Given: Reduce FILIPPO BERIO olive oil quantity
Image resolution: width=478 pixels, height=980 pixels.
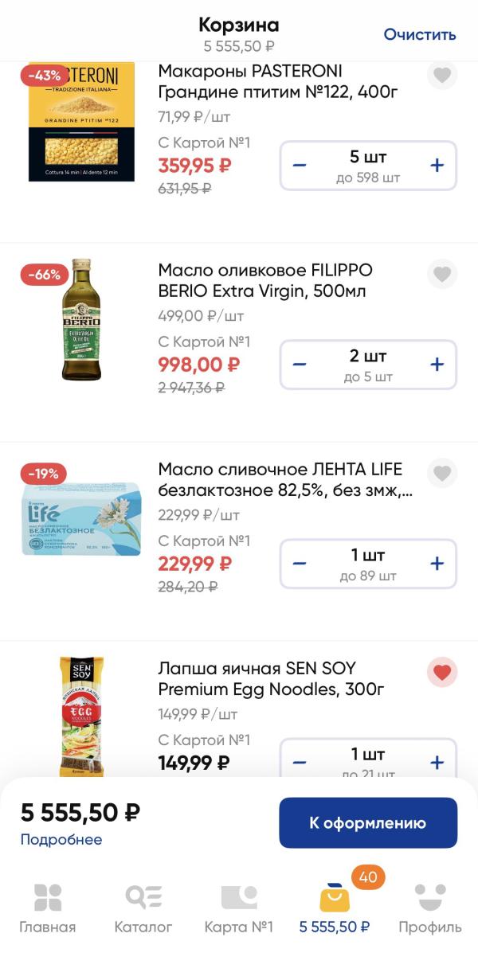Looking at the screenshot, I should click(x=300, y=365).
